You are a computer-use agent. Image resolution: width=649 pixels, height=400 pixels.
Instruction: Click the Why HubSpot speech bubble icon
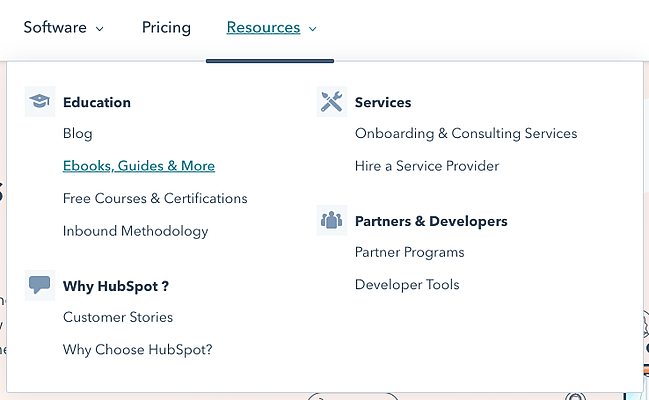click(x=40, y=285)
